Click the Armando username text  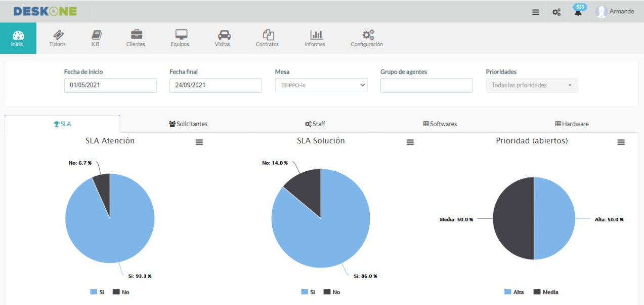coord(622,12)
